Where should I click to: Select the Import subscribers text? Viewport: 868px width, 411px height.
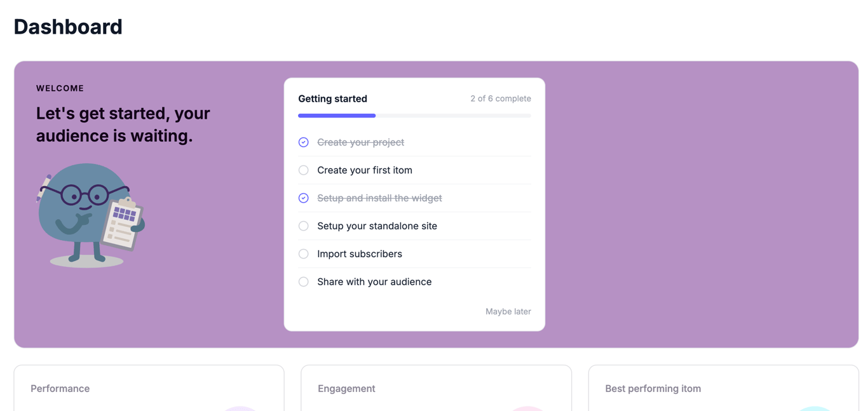pyautogui.click(x=360, y=254)
